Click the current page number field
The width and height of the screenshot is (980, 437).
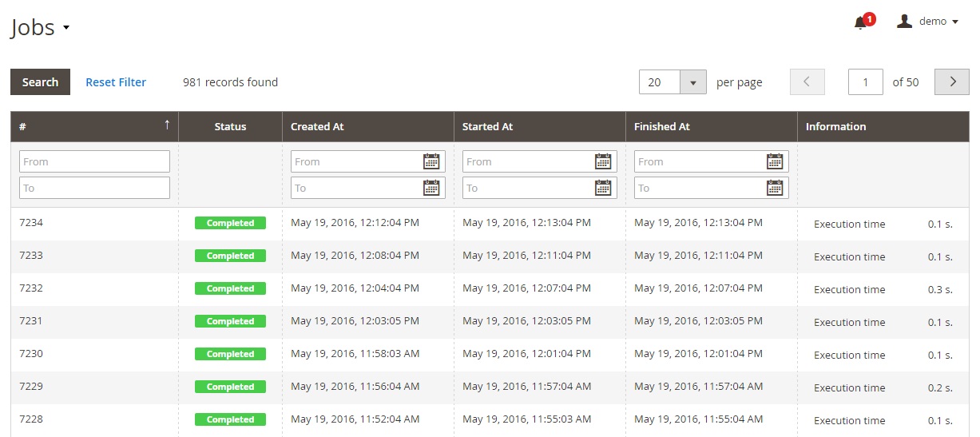pos(865,81)
